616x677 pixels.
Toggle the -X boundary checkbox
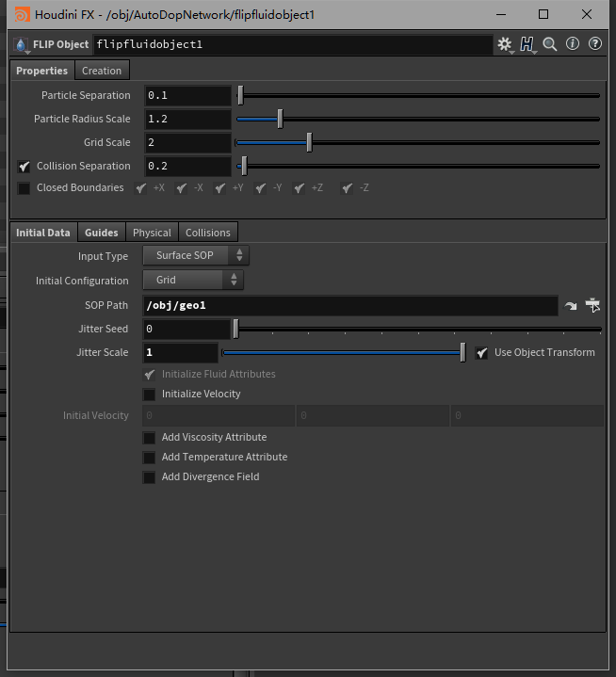pyautogui.click(x=181, y=188)
